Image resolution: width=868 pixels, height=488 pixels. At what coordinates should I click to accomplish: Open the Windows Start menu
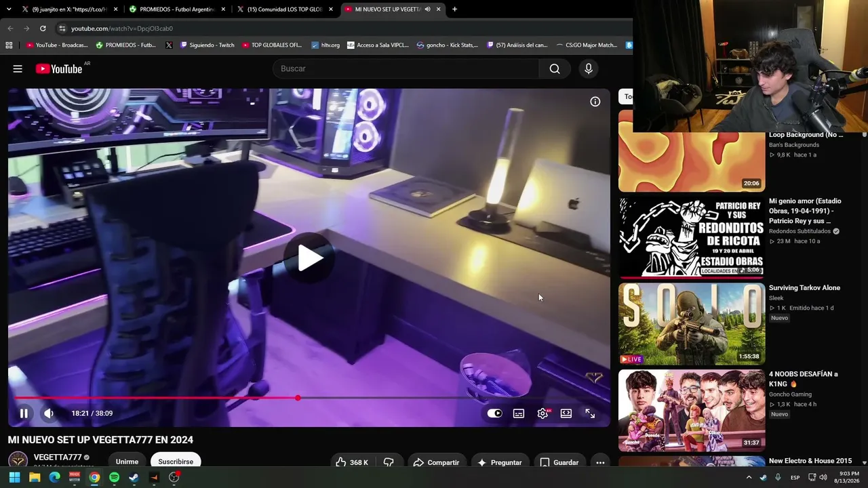(14, 477)
